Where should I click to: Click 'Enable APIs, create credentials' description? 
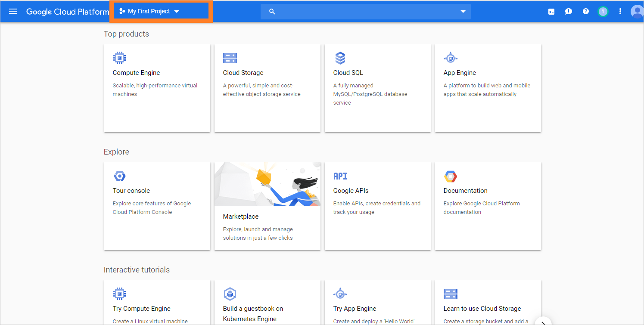click(x=377, y=208)
